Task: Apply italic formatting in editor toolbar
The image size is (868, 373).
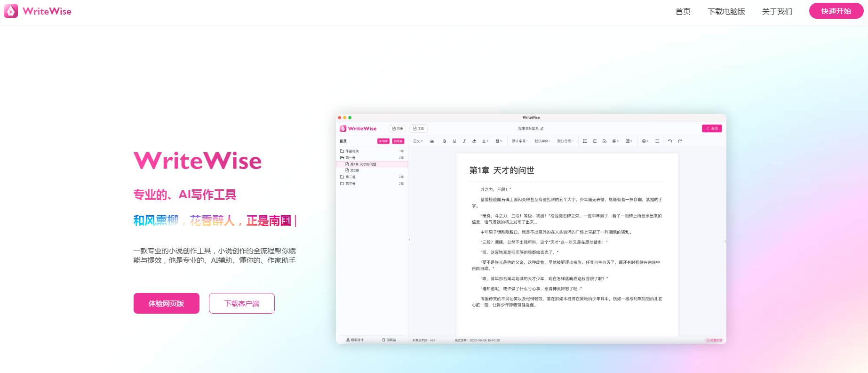Action: click(x=464, y=141)
